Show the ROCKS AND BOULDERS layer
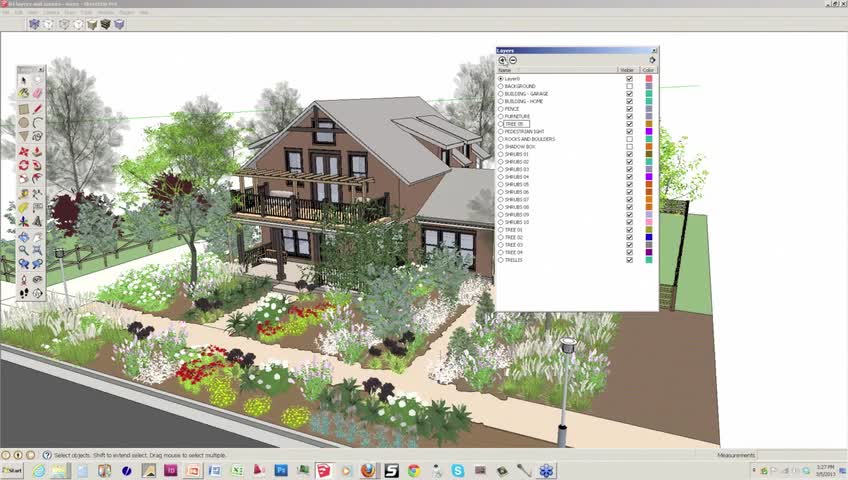 tap(630, 139)
